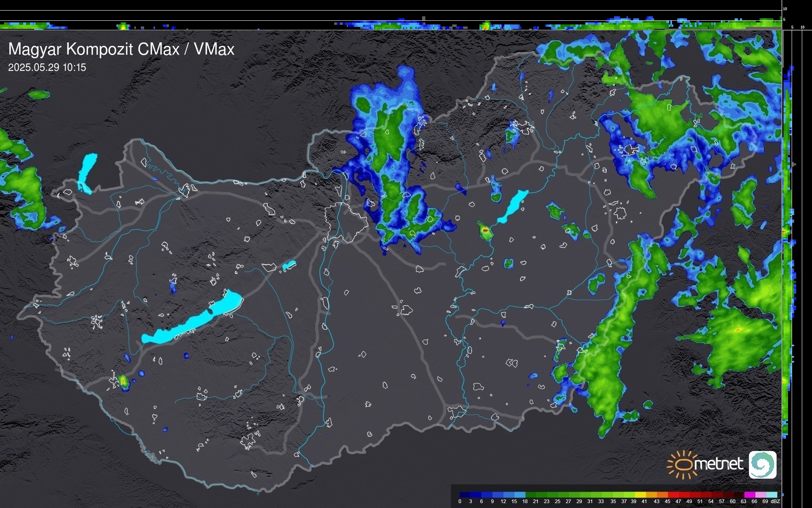
Task: Click the 2025.05.29 10:15 timestamp
Action: coord(47,68)
